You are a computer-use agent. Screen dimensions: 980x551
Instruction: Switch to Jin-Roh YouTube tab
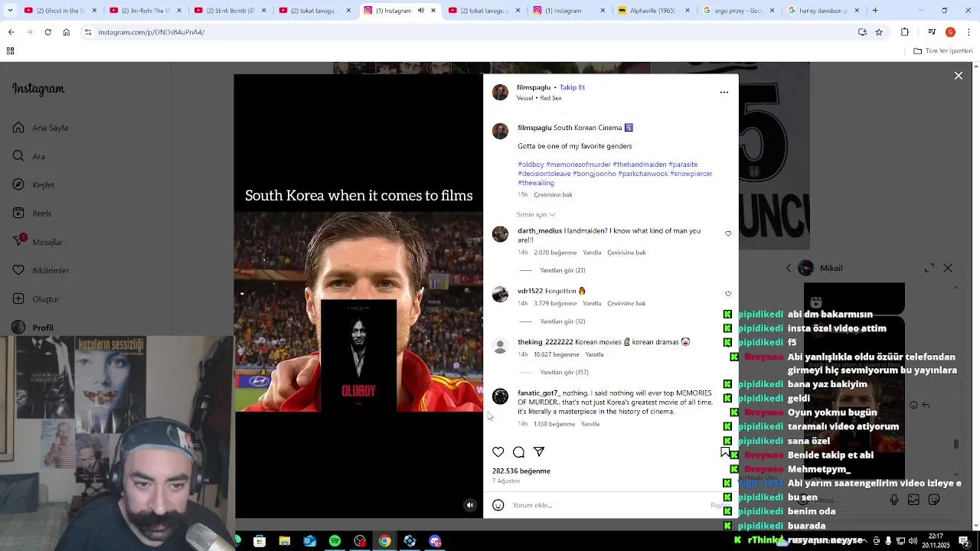tap(145, 11)
